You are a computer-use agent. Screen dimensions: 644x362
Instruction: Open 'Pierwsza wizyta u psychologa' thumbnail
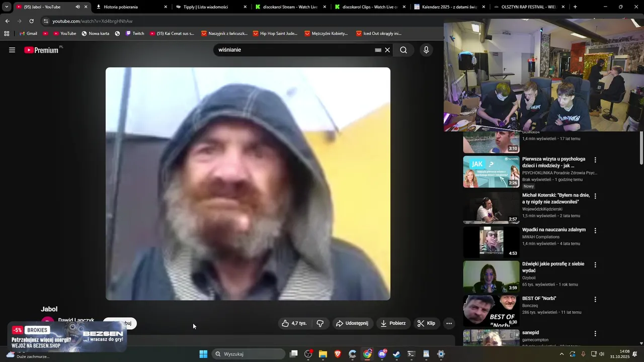(x=491, y=171)
